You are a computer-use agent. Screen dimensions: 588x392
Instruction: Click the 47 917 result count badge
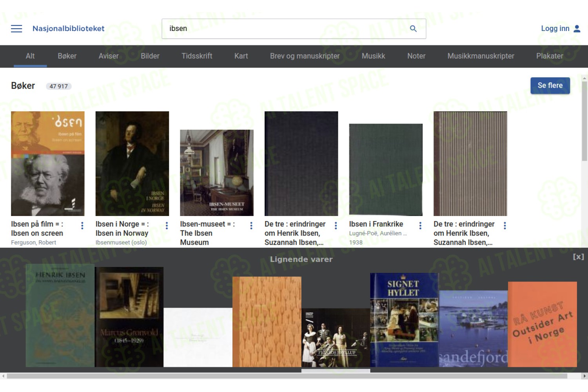59,86
